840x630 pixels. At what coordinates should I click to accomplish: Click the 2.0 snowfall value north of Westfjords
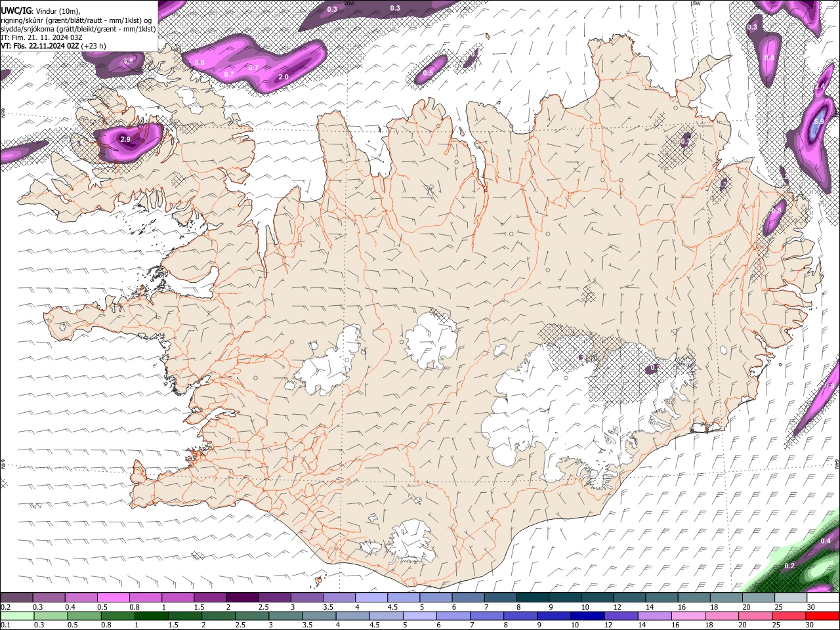(x=283, y=77)
